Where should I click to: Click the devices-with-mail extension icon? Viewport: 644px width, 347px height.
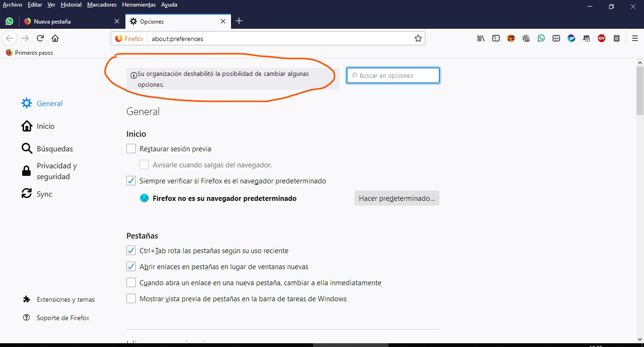[x=586, y=39]
